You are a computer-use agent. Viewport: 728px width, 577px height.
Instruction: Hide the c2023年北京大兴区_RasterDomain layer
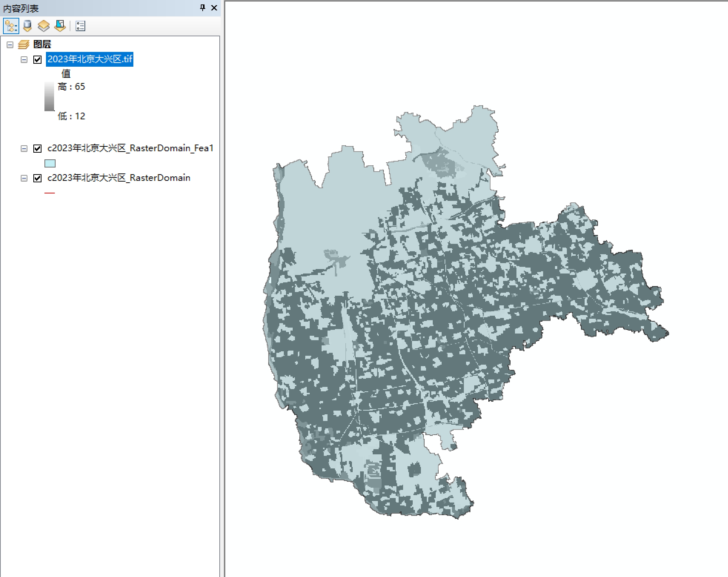click(x=37, y=178)
